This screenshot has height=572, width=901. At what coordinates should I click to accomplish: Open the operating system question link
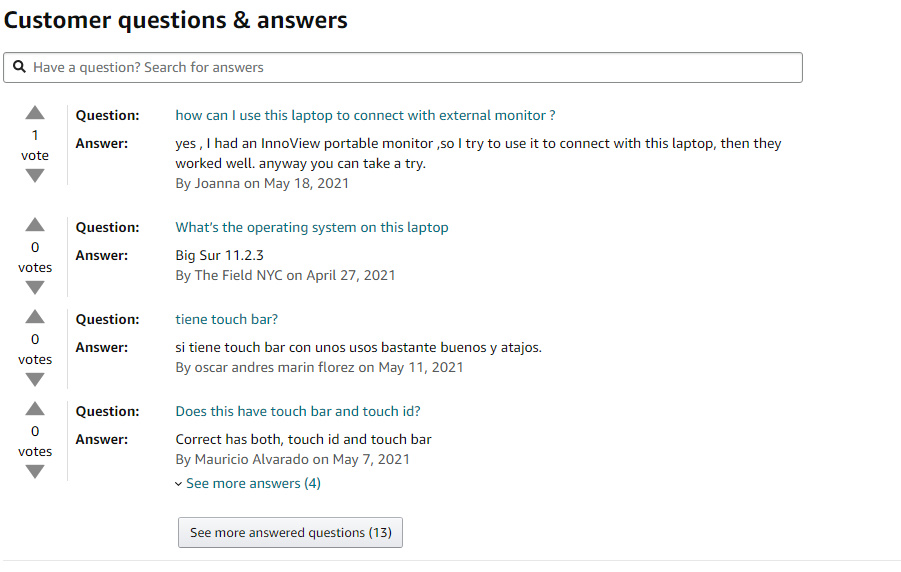pyautogui.click(x=312, y=228)
